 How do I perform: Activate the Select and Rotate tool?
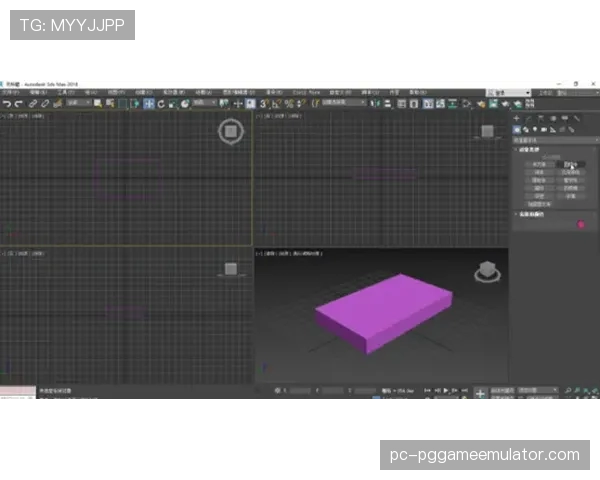click(161, 103)
